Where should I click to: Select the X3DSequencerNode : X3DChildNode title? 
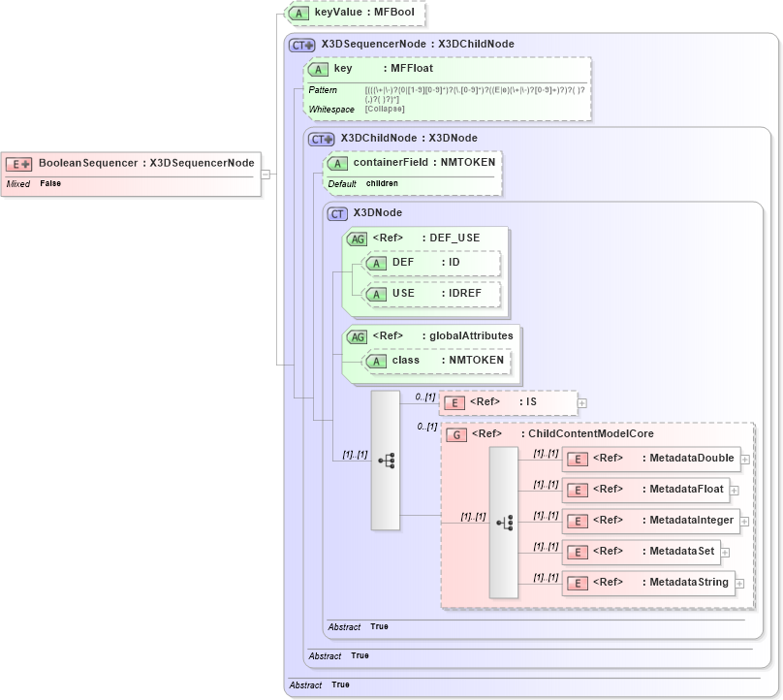(418, 44)
